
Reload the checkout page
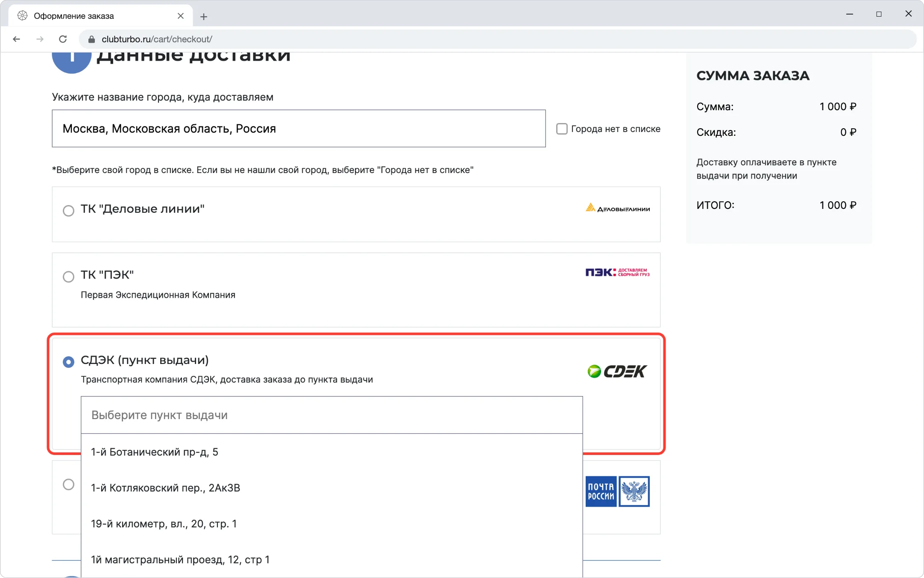63,39
